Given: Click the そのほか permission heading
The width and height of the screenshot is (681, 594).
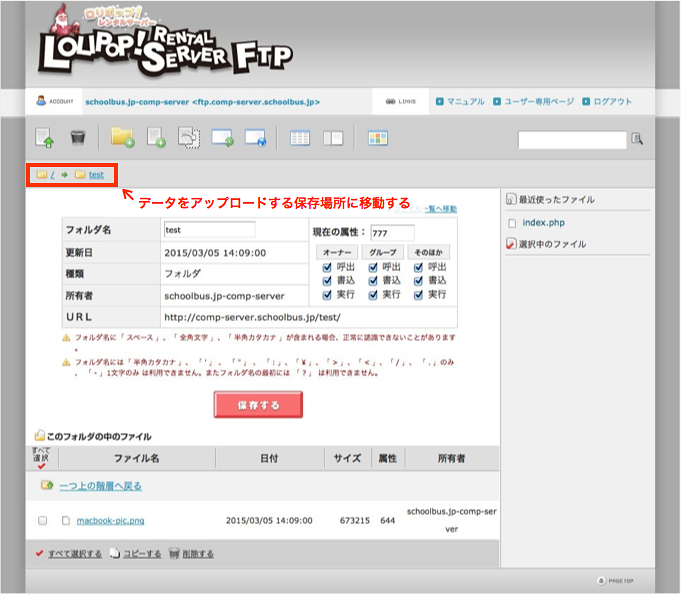Looking at the screenshot, I should (x=428, y=252).
